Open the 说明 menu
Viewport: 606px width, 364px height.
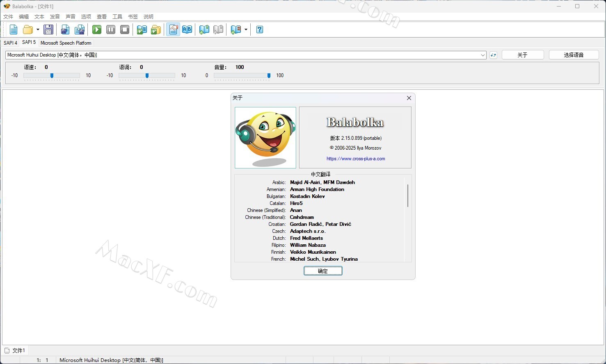tap(149, 17)
